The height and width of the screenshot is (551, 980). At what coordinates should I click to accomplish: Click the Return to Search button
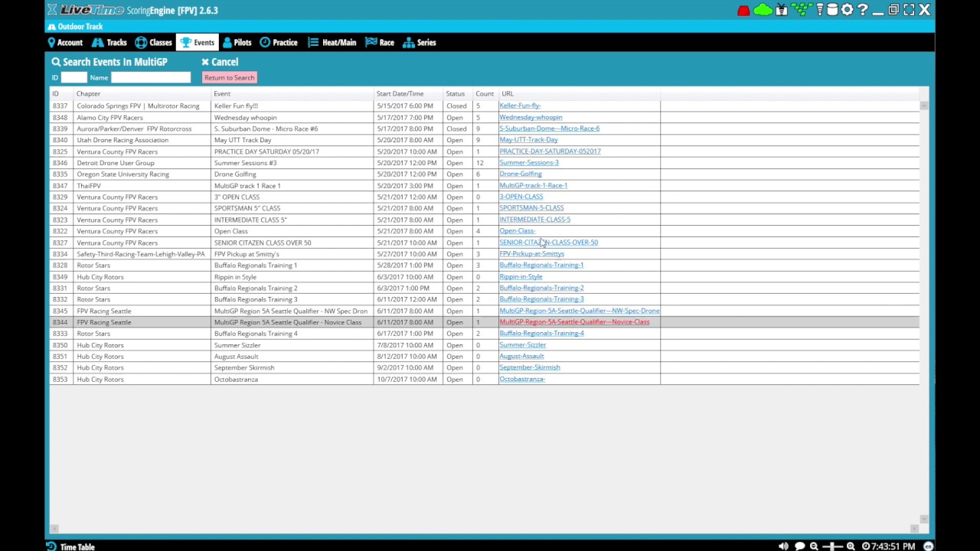click(229, 78)
